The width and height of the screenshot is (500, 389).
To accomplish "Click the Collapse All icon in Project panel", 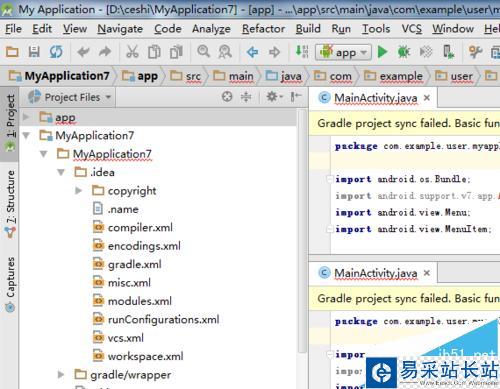I will [x=246, y=97].
